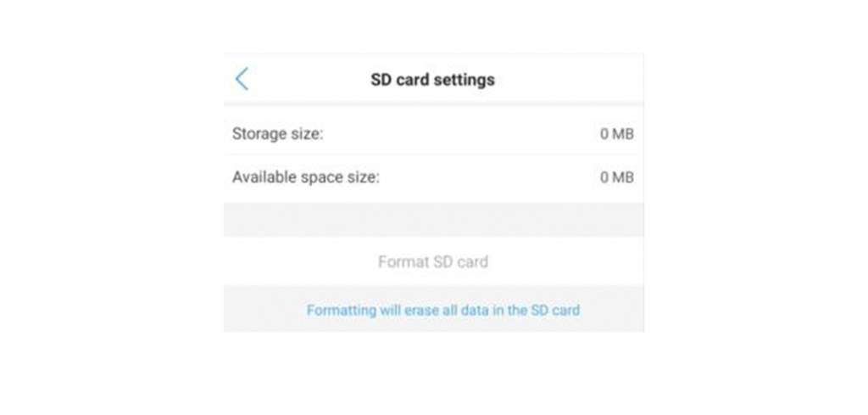Click gray area left of the warning text
Viewport: 868px width, 415px height.
tap(263, 311)
